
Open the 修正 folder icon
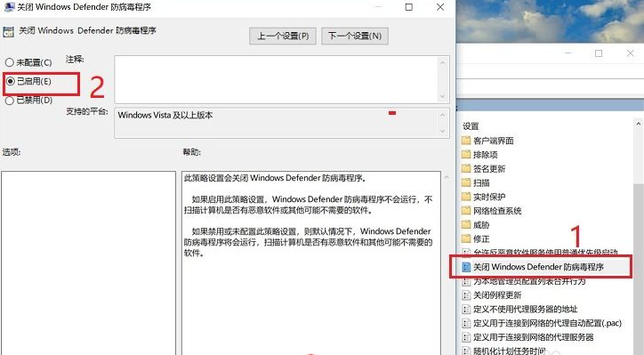[x=466, y=238]
